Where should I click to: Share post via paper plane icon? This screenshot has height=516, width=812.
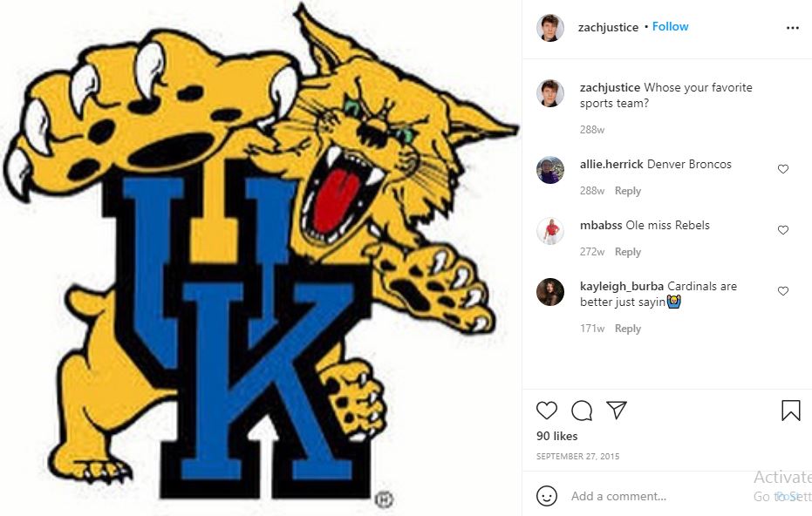617,410
